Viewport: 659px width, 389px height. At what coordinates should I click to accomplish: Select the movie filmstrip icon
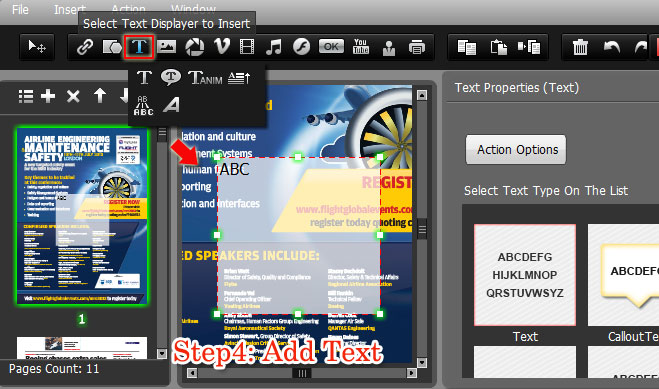click(247, 47)
